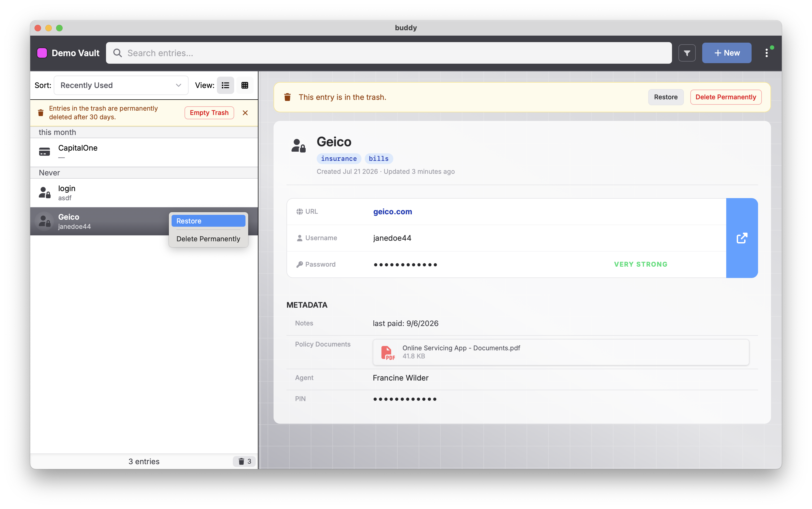
Task: Click the Username person icon
Action: pos(299,238)
